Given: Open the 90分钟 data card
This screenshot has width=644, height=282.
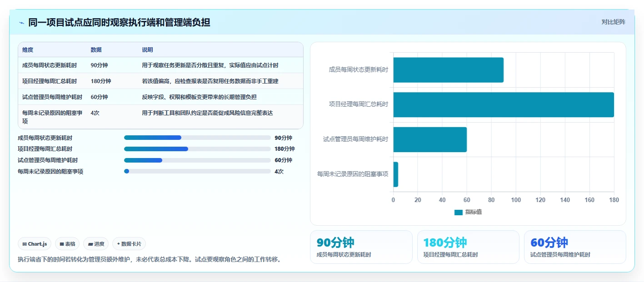Looking at the screenshot, I should coord(361,247).
